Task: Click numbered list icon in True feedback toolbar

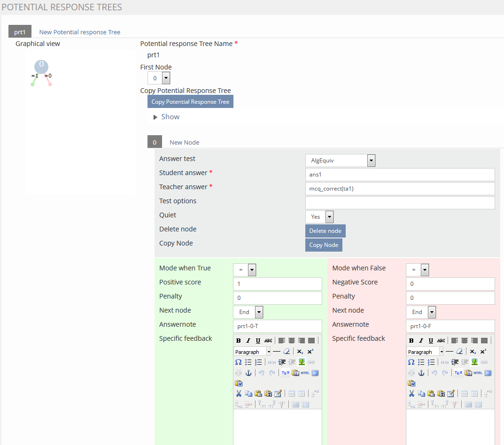Action: [x=258, y=362]
